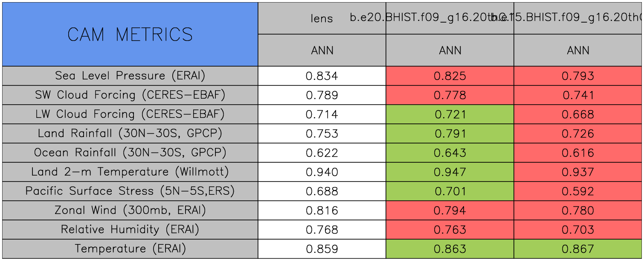Select the green cell showing 0.721
Screen dimensions: 644x261
(450, 114)
